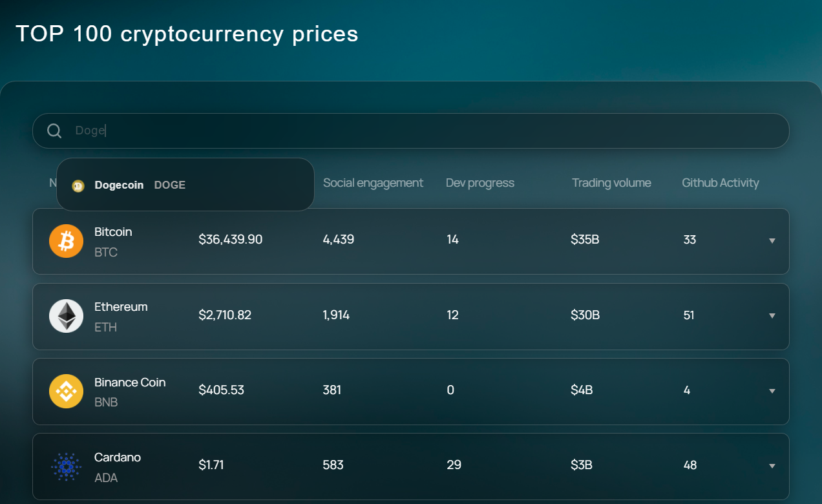Click the search magnifier icon
822x504 pixels.
click(x=54, y=131)
